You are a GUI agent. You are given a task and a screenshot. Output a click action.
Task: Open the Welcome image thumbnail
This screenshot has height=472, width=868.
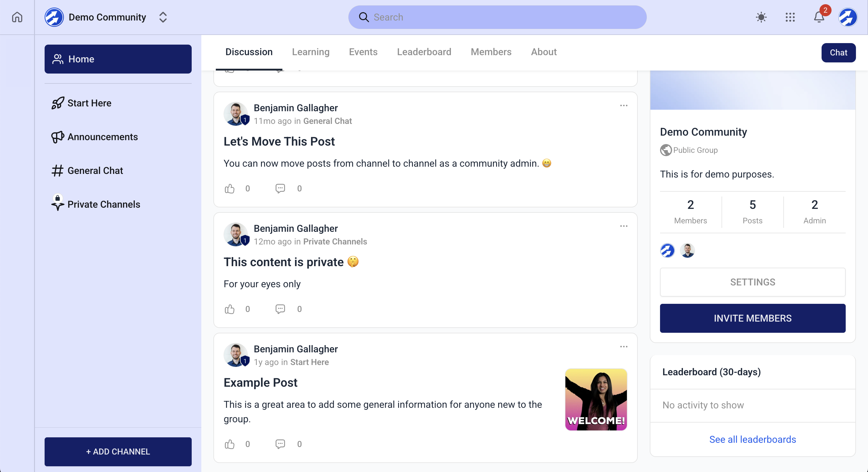(x=596, y=399)
